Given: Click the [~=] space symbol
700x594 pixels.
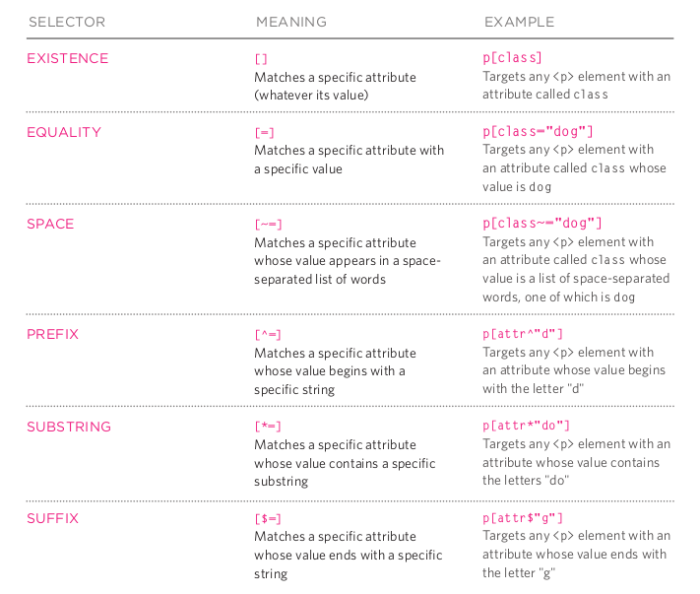Looking at the screenshot, I should (x=268, y=225).
